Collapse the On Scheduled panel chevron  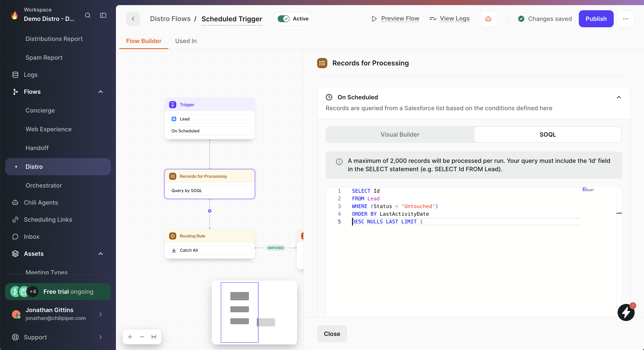619,97
